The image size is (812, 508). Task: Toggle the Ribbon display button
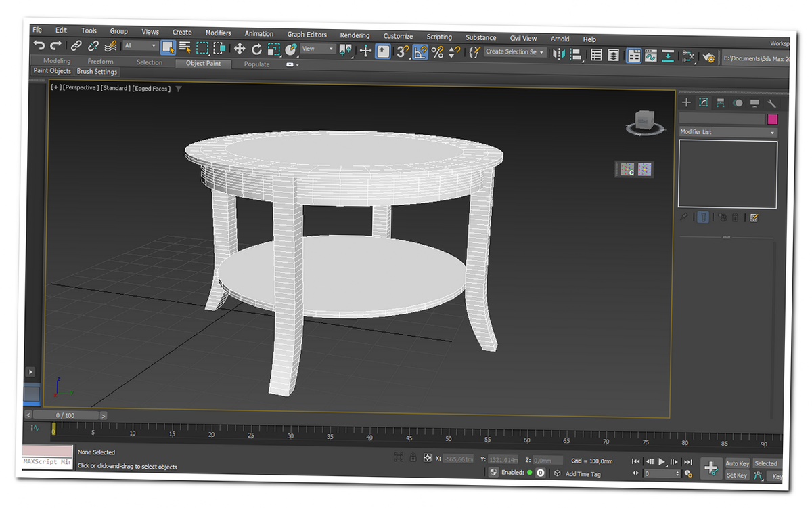(633, 56)
